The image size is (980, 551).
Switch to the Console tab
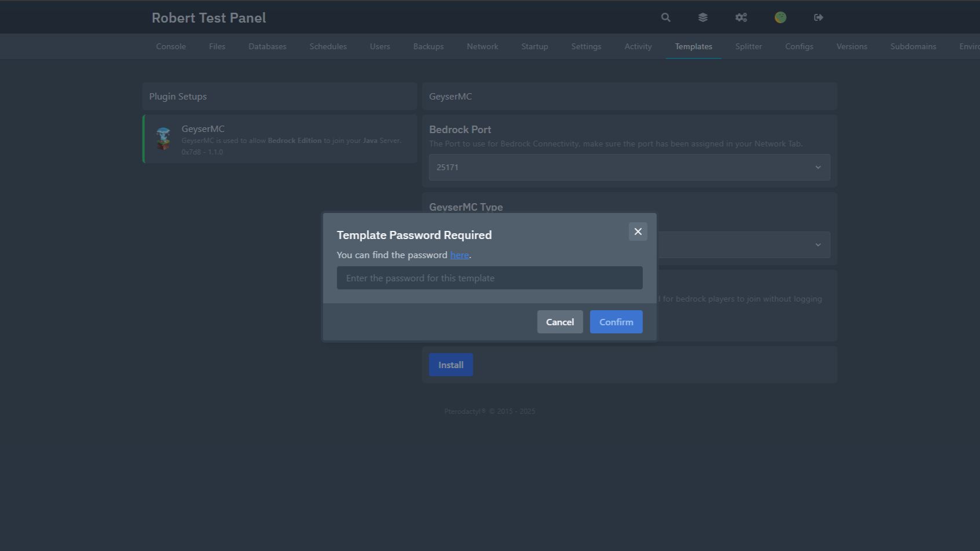pyautogui.click(x=171, y=46)
